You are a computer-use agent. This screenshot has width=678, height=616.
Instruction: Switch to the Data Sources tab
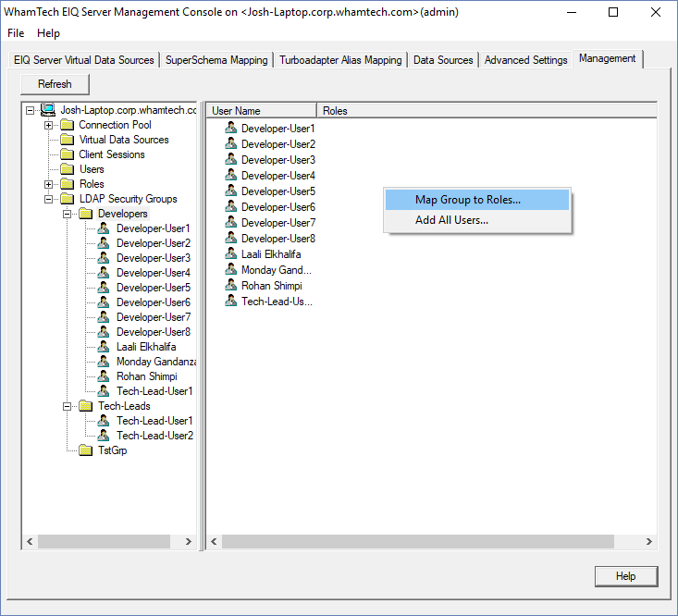click(443, 60)
